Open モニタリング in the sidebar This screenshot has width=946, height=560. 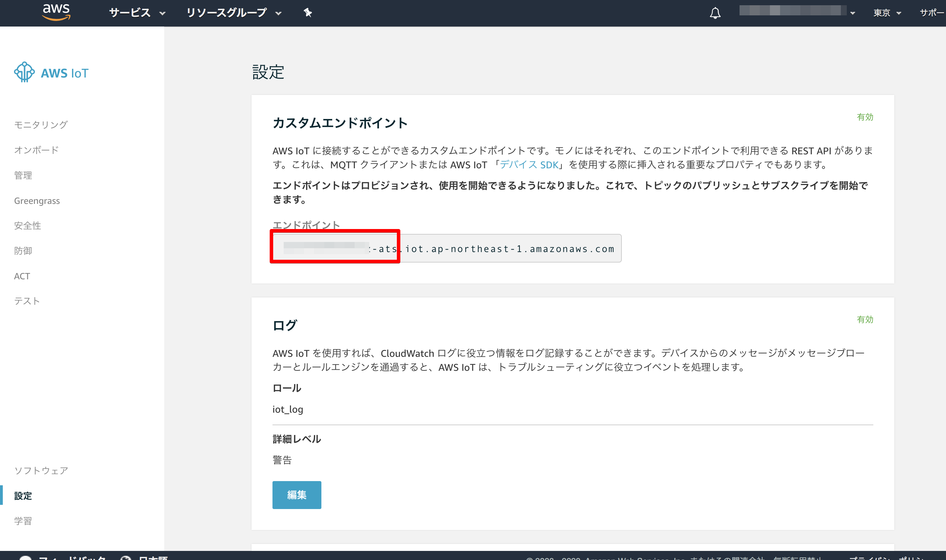pyautogui.click(x=41, y=125)
